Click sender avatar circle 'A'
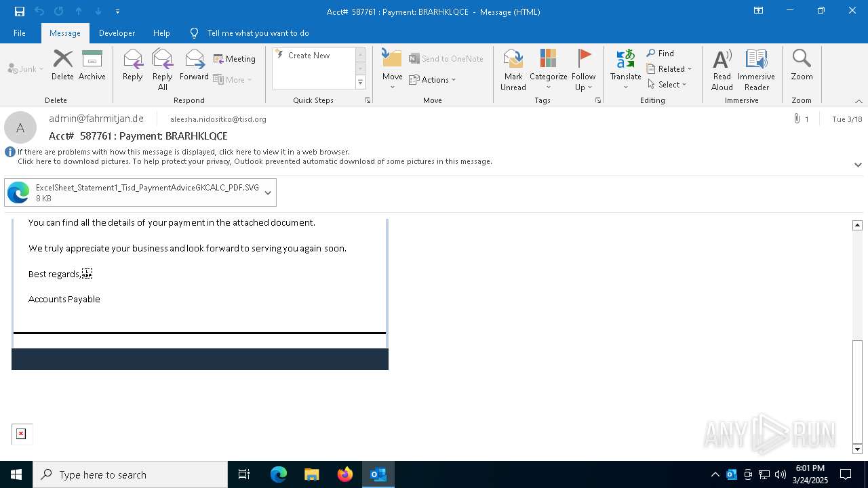The width and height of the screenshot is (868, 488). tap(20, 127)
